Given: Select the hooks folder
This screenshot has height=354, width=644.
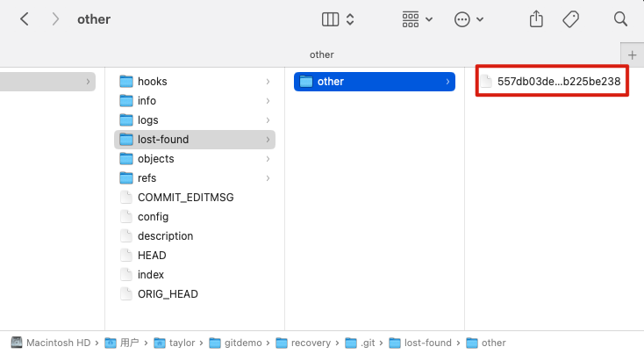Looking at the screenshot, I should 195,82.
